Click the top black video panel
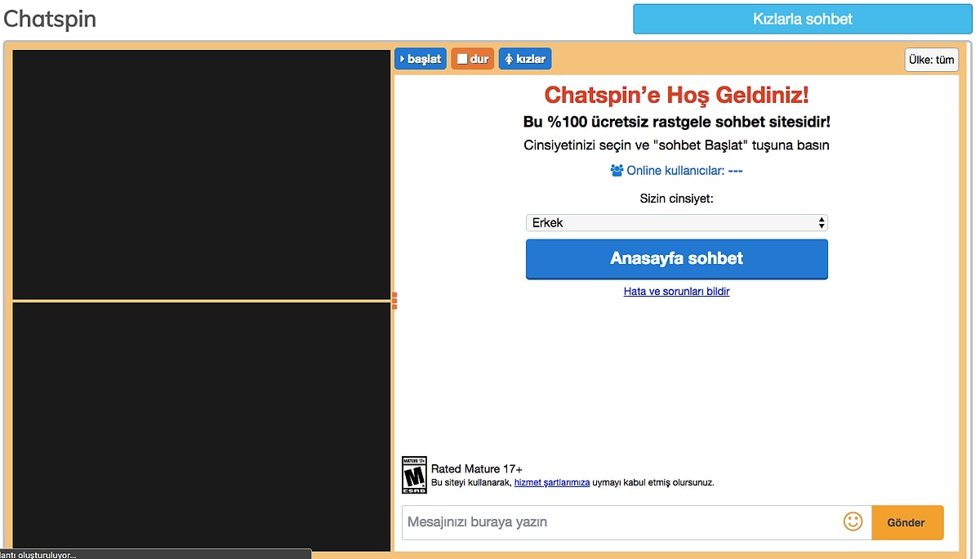The image size is (980, 559). coord(201,175)
